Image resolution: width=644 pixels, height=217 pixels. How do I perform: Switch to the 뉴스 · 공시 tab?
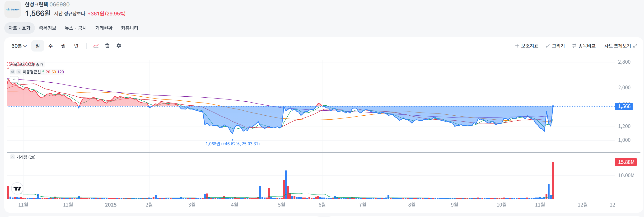[x=75, y=28]
